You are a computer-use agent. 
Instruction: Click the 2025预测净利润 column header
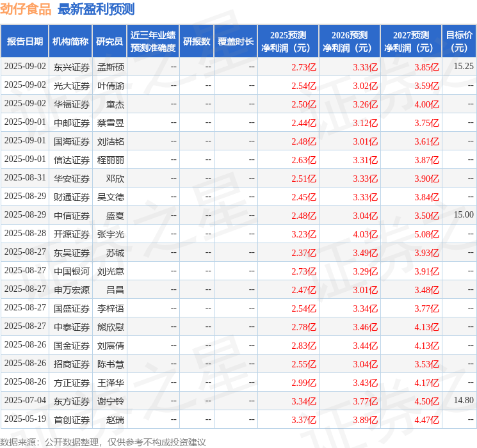click(288, 42)
